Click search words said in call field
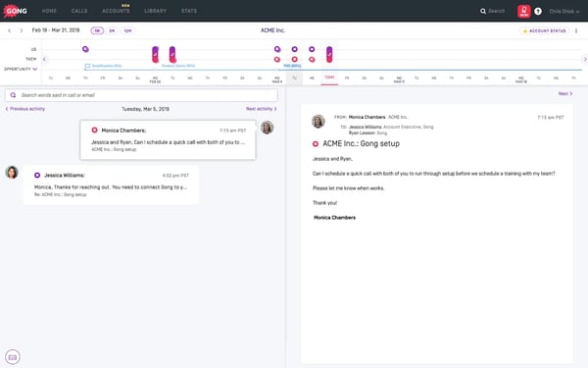 [141, 95]
